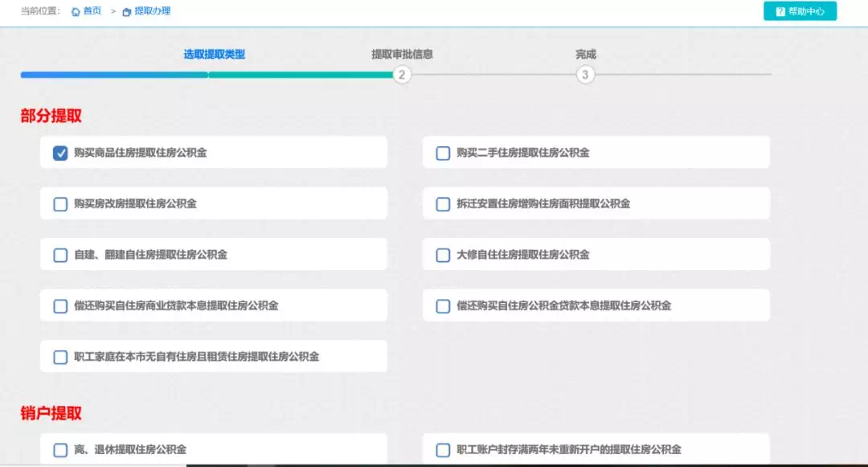
Task: Click the home icon in breadcrumb
Action: click(76, 11)
